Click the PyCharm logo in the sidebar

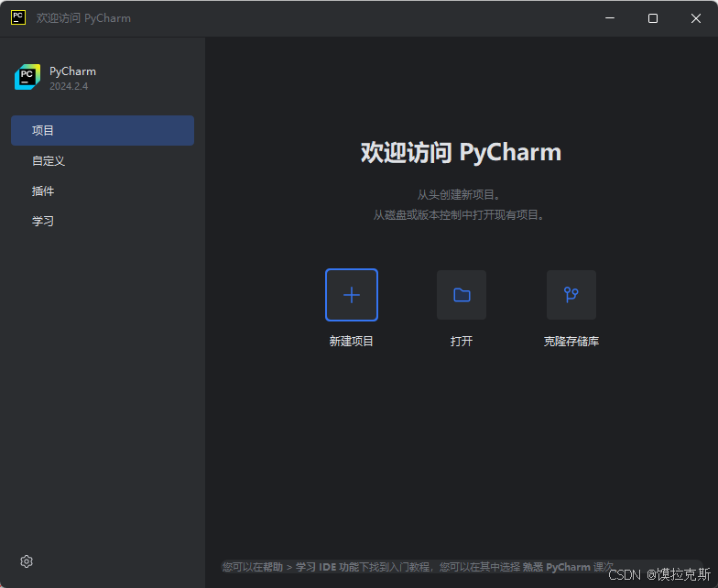tap(27, 77)
